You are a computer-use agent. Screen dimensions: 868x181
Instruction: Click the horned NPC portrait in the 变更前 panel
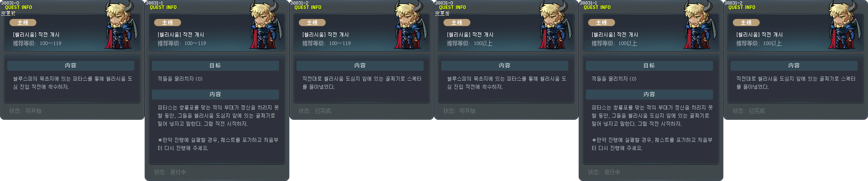tap(120, 25)
